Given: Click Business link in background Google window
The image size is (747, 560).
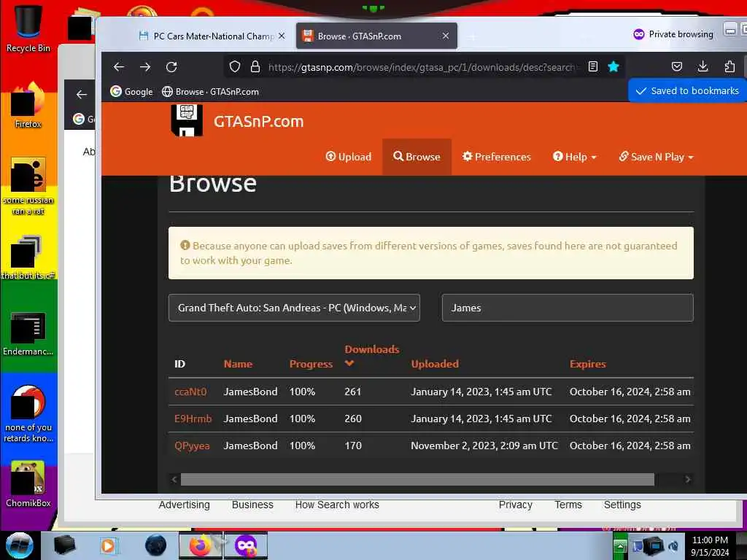Looking at the screenshot, I should click(252, 505).
